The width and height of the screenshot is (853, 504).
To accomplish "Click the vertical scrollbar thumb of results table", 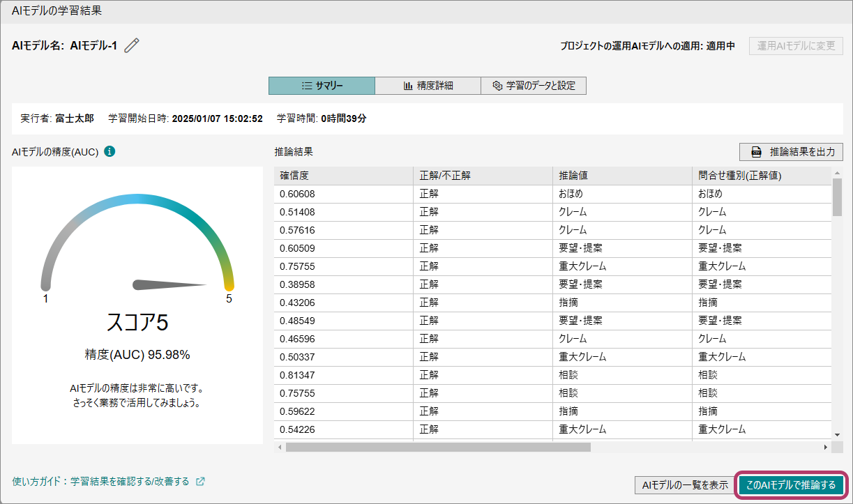I will 837,197.
